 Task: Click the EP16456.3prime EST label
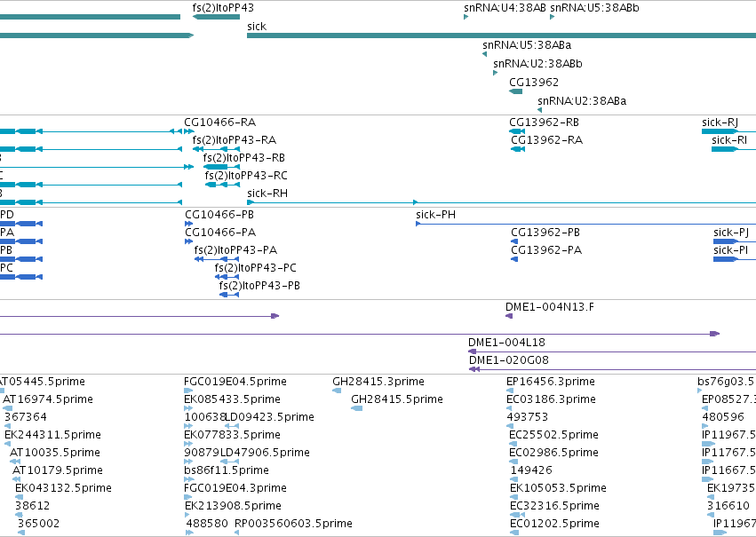[x=551, y=382]
